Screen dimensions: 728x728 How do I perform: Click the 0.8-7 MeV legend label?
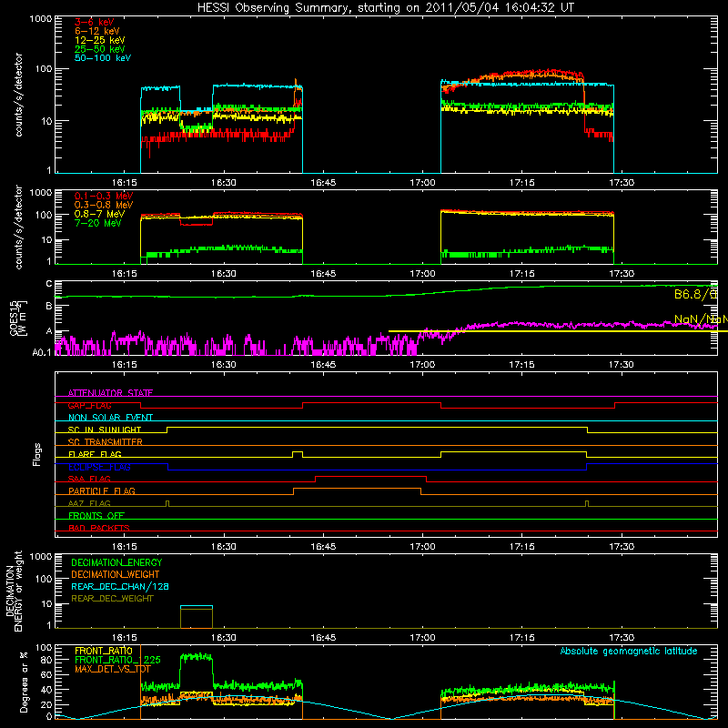click(x=99, y=214)
